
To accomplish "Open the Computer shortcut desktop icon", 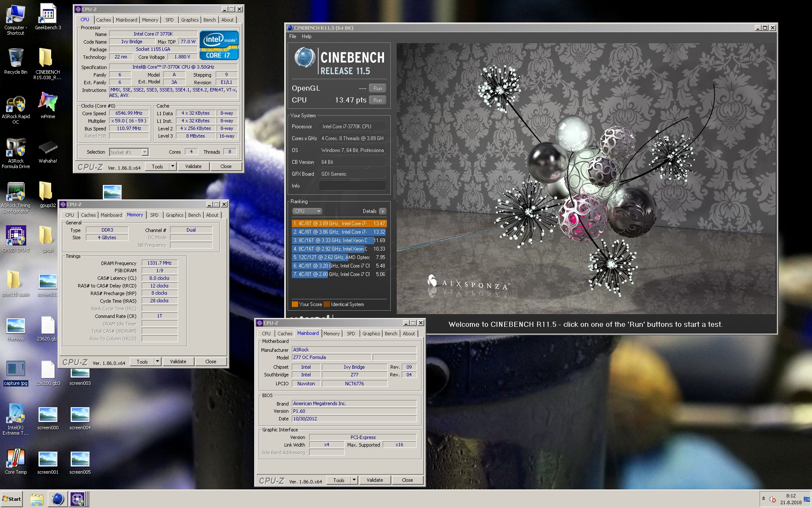I will tap(16, 19).
